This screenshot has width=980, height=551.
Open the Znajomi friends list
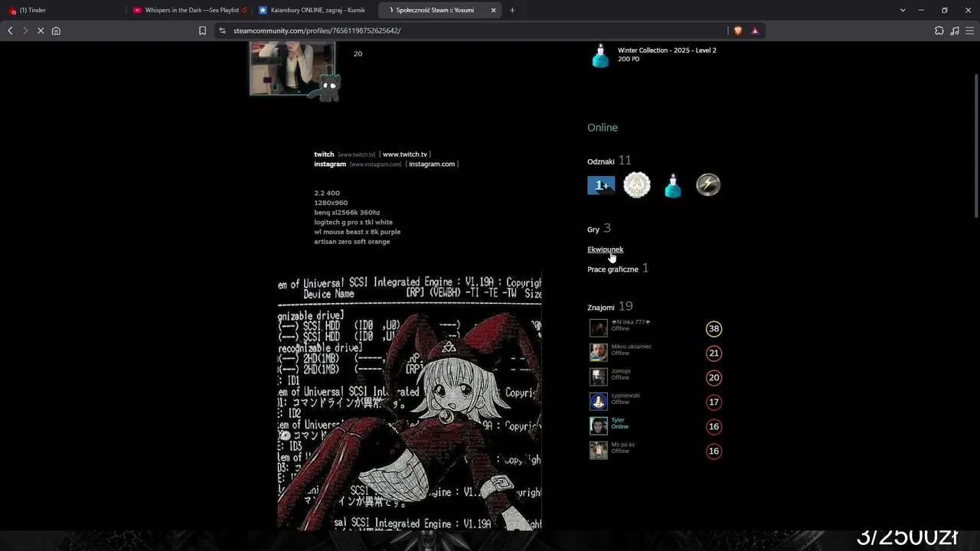tap(610, 307)
